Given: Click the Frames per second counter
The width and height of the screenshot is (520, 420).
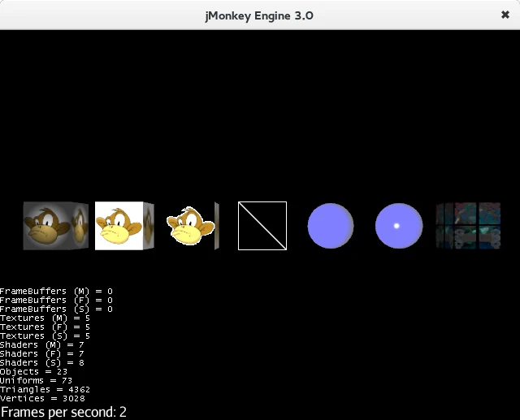Looking at the screenshot, I should 63,412.
